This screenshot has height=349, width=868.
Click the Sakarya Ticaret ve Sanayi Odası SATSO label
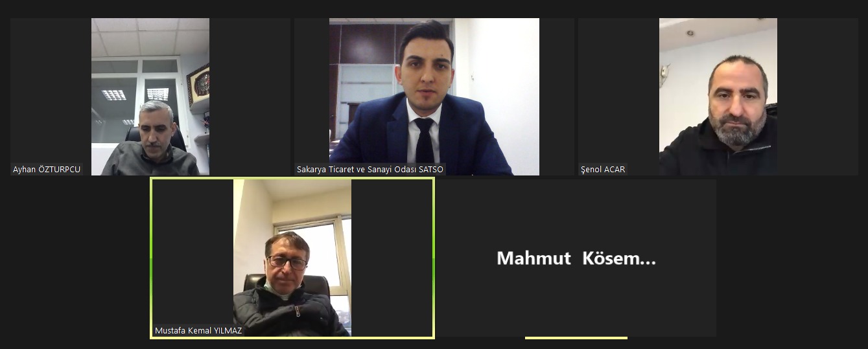(370, 170)
